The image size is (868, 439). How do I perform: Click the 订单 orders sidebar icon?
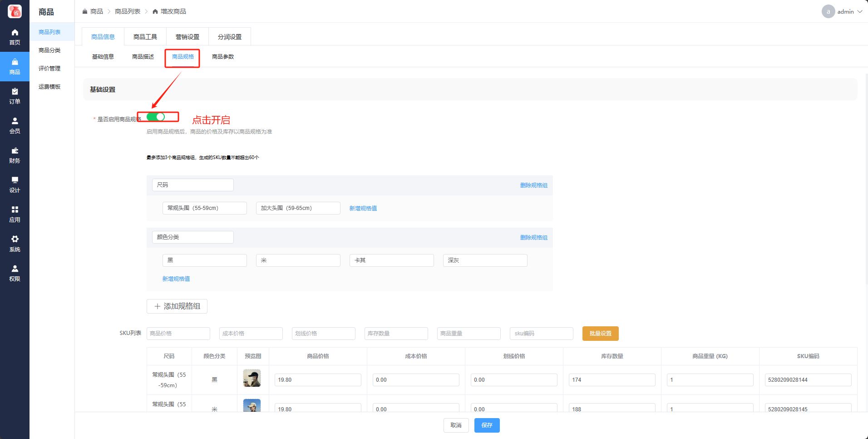[x=15, y=96]
